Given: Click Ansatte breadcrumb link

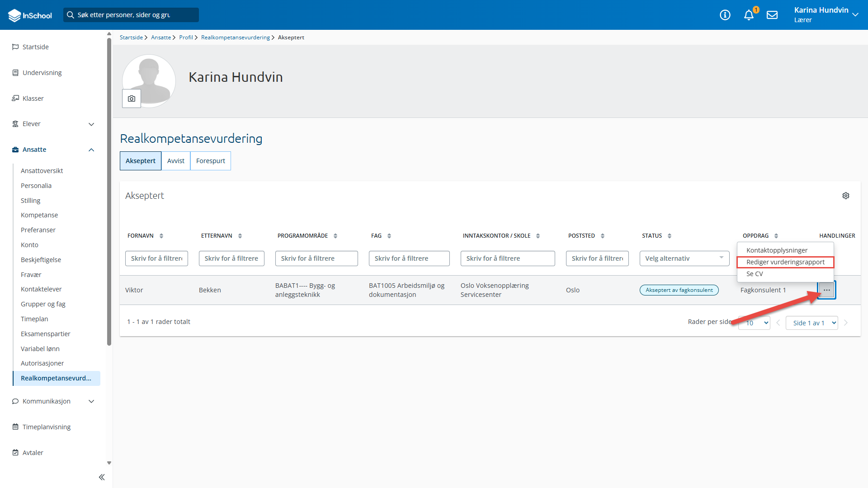Looking at the screenshot, I should pos(161,38).
